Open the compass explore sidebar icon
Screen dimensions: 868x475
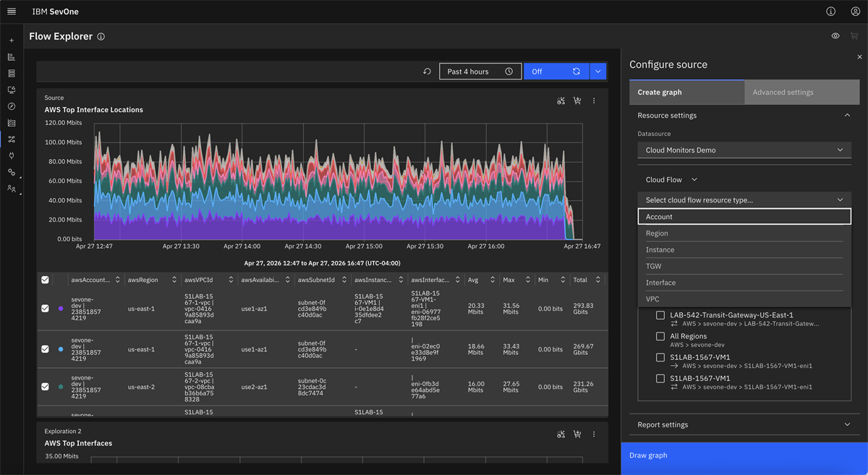point(12,106)
